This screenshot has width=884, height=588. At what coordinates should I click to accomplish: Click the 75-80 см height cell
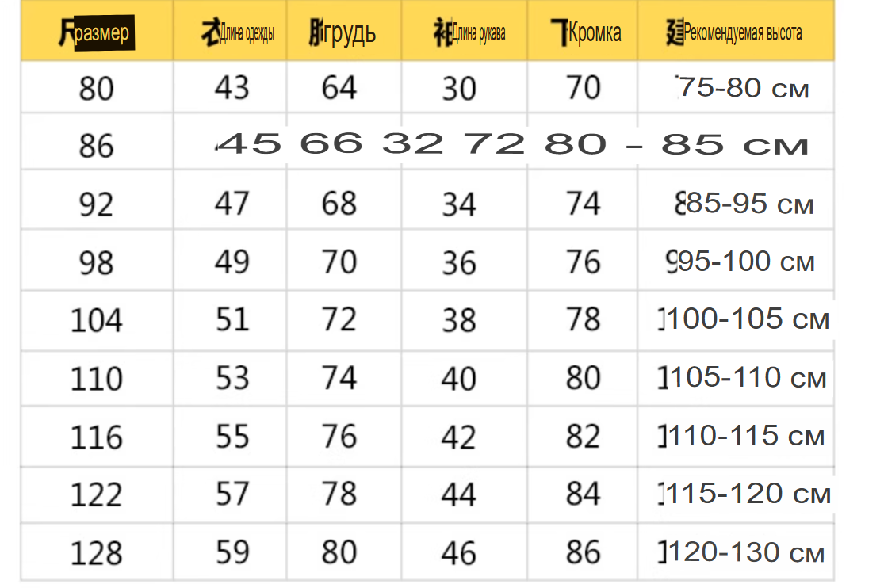(x=743, y=88)
